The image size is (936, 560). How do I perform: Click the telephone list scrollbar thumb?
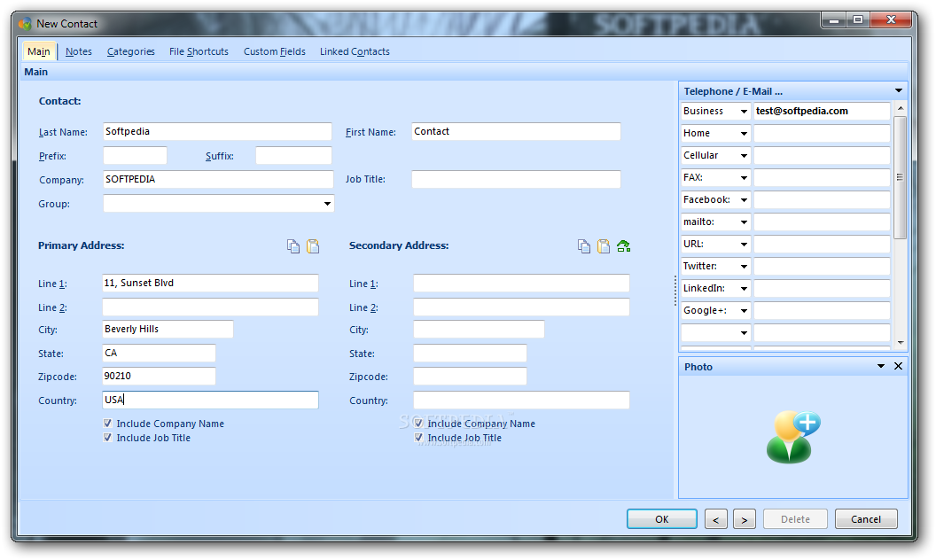click(x=901, y=177)
